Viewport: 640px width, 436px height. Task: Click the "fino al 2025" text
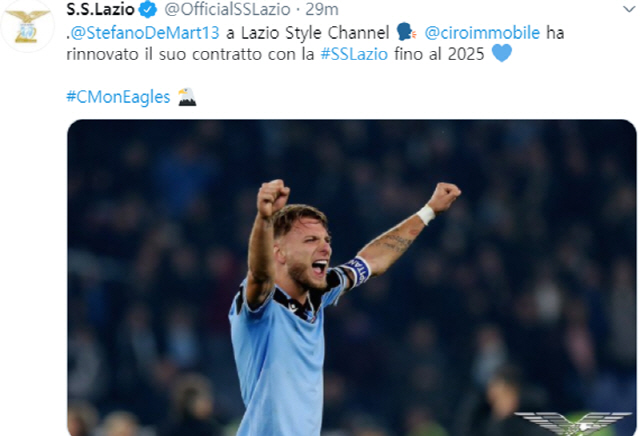(439, 54)
